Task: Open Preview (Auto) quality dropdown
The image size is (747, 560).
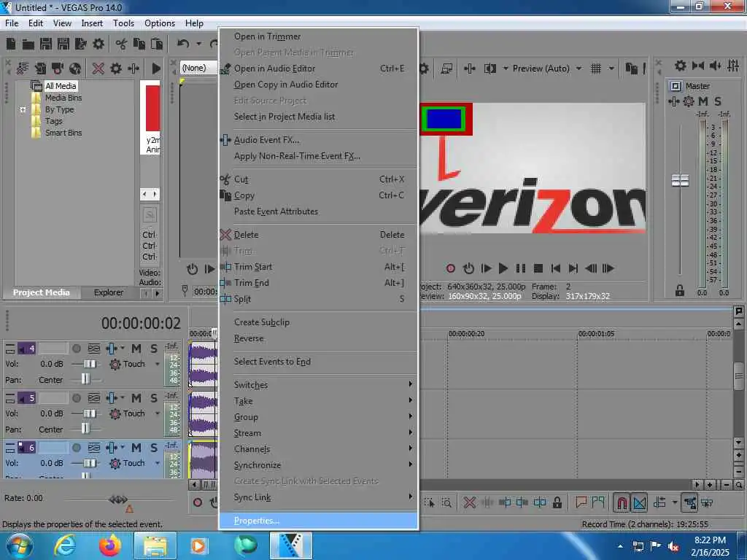Action: pyautogui.click(x=578, y=69)
